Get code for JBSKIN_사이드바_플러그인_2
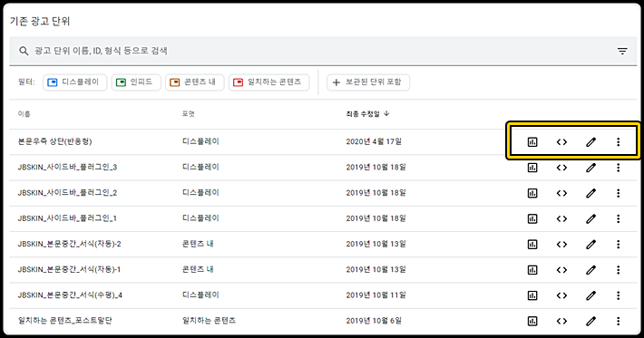The height and width of the screenshot is (338, 644). coord(561,193)
